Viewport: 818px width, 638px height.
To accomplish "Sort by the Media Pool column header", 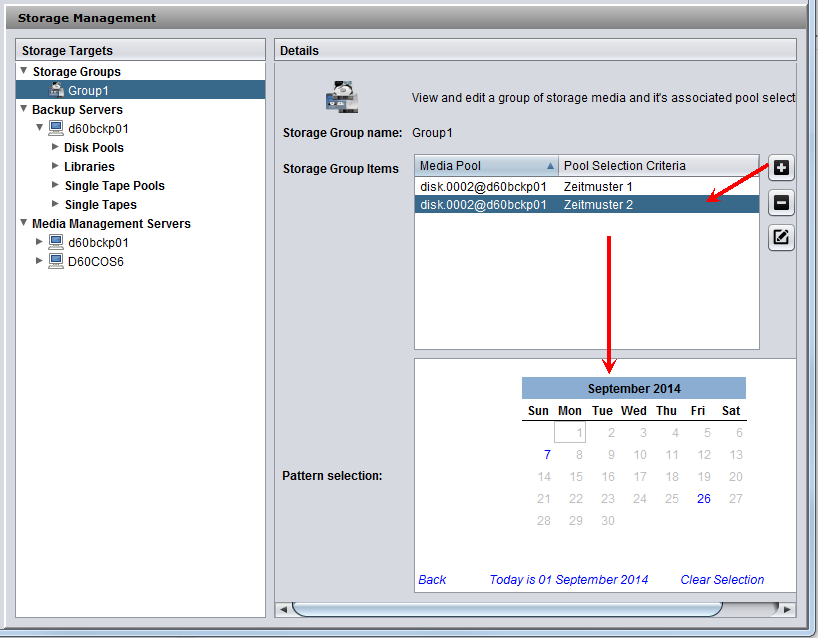I will (x=486, y=166).
